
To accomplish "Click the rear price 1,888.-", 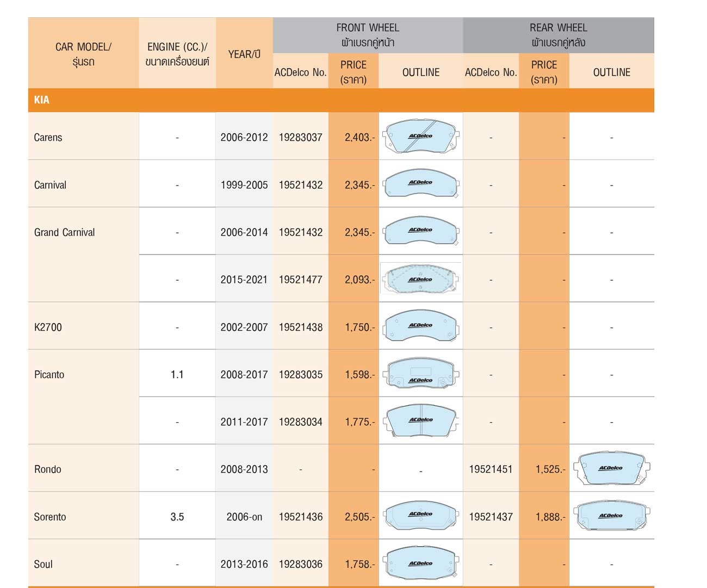I will pyautogui.click(x=550, y=517).
